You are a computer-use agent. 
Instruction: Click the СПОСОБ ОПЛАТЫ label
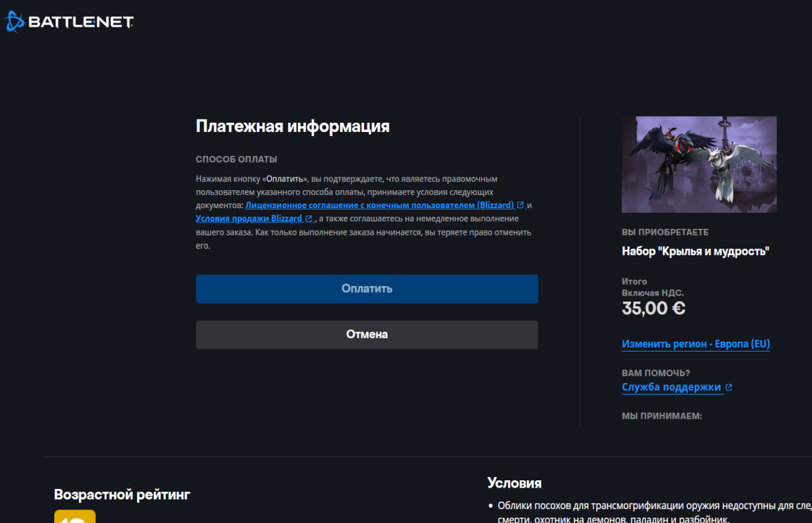click(x=237, y=159)
